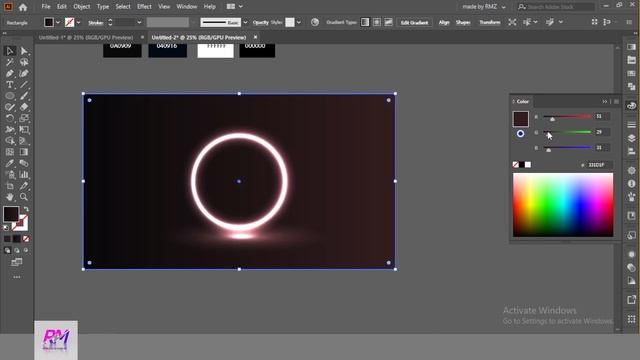Select the Mesh tool
Image resolution: width=640 pixels, height=360 pixels.
pos(10,152)
